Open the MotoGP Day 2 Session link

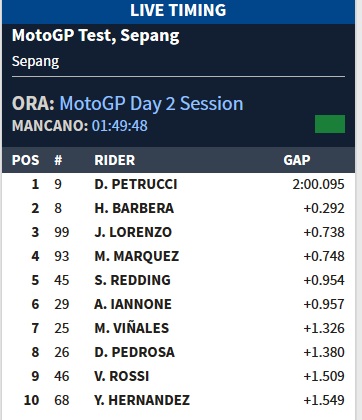(151, 104)
